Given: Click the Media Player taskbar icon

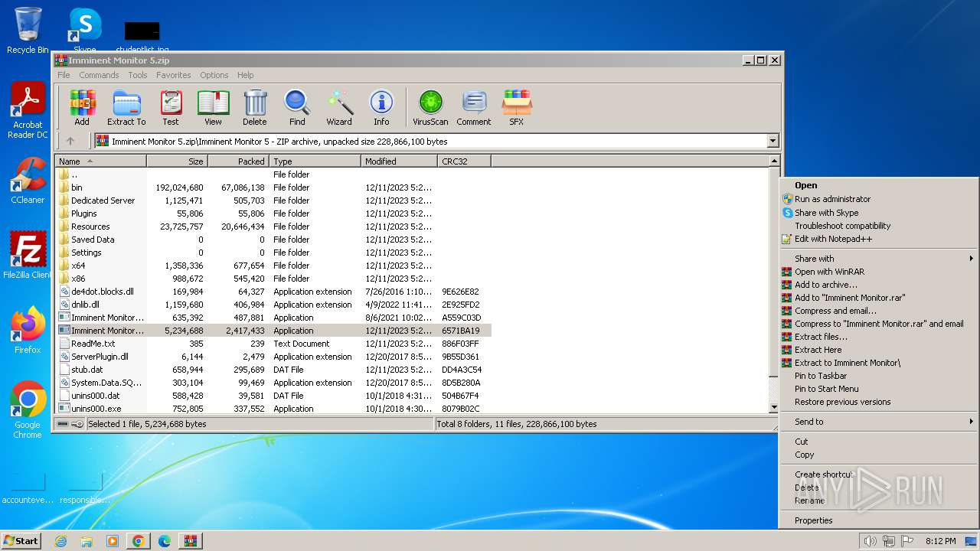Looking at the screenshot, I should pos(113,541).
